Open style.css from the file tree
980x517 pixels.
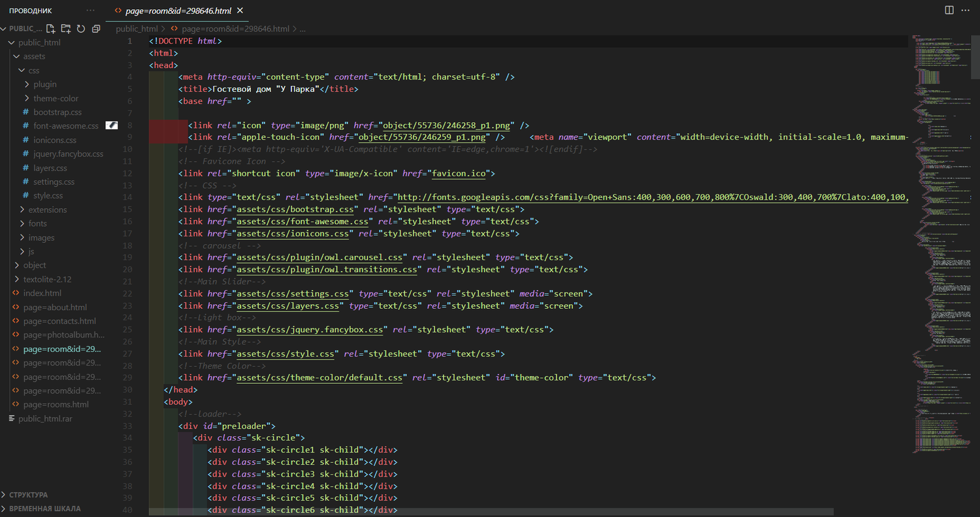coord(48,196)
